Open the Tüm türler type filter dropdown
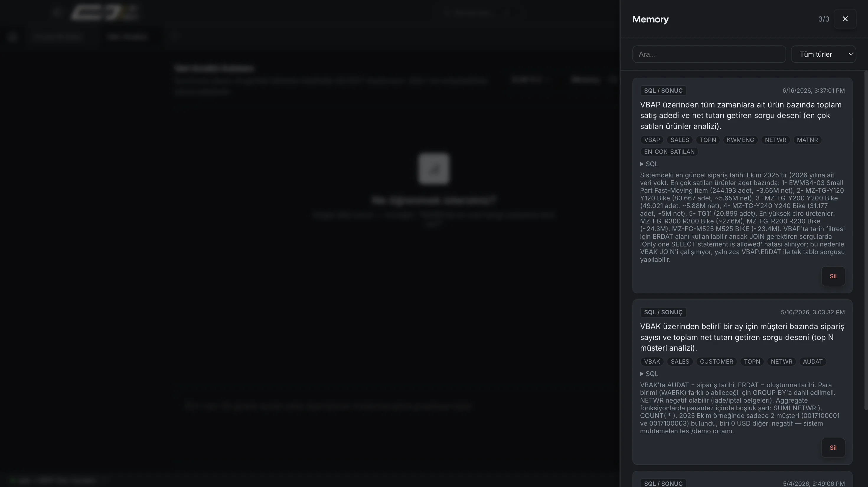The width and height of the screenshot is (868, 487). pyautogui.click(x=823, y=54)
